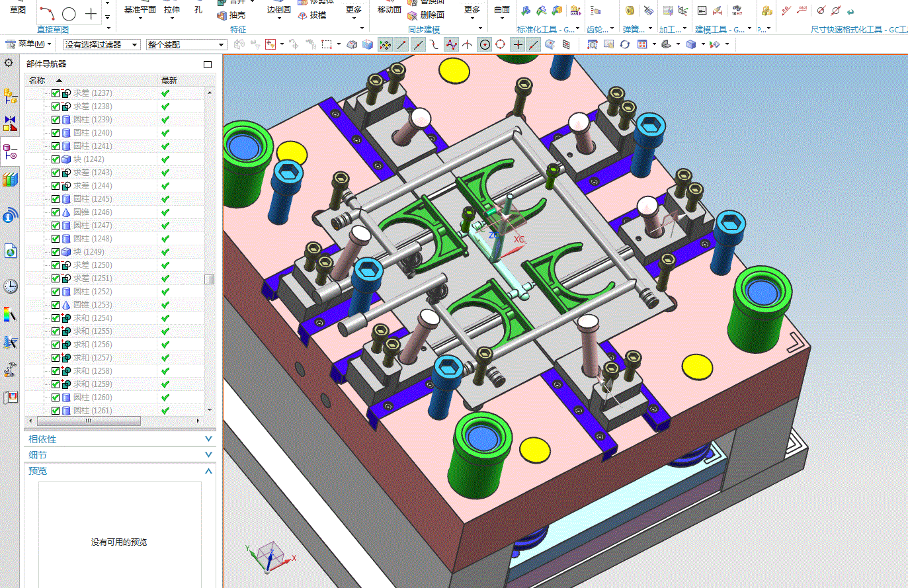Uncheck the 求和 (1254) feature checkbox

(56, 318)
